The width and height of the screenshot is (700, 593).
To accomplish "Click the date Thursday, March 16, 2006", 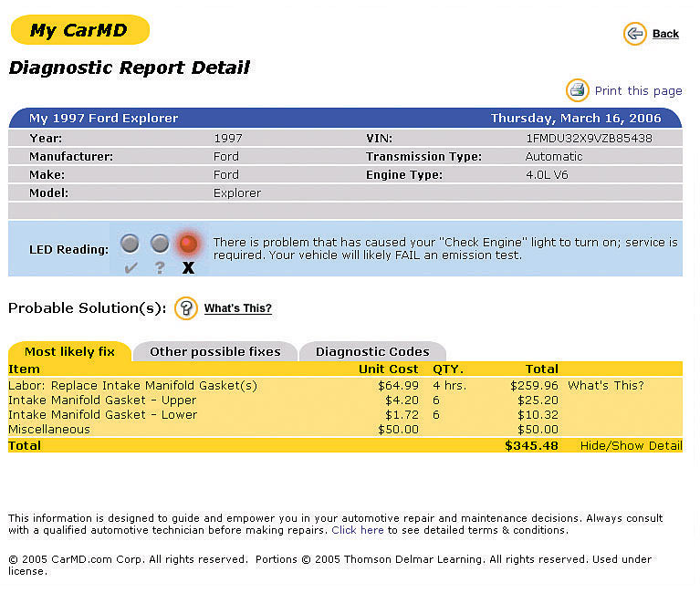I will coord(576,119).
